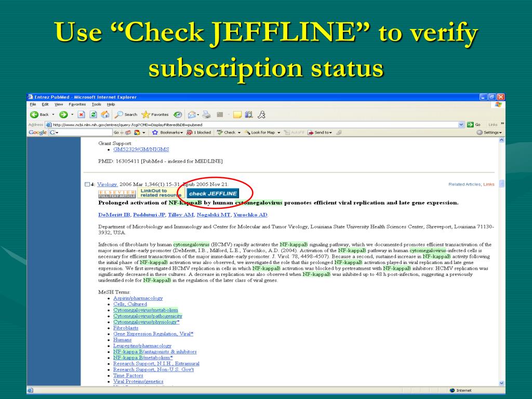
Task: Open Back button history dropdown arrow
Action: 54,115
